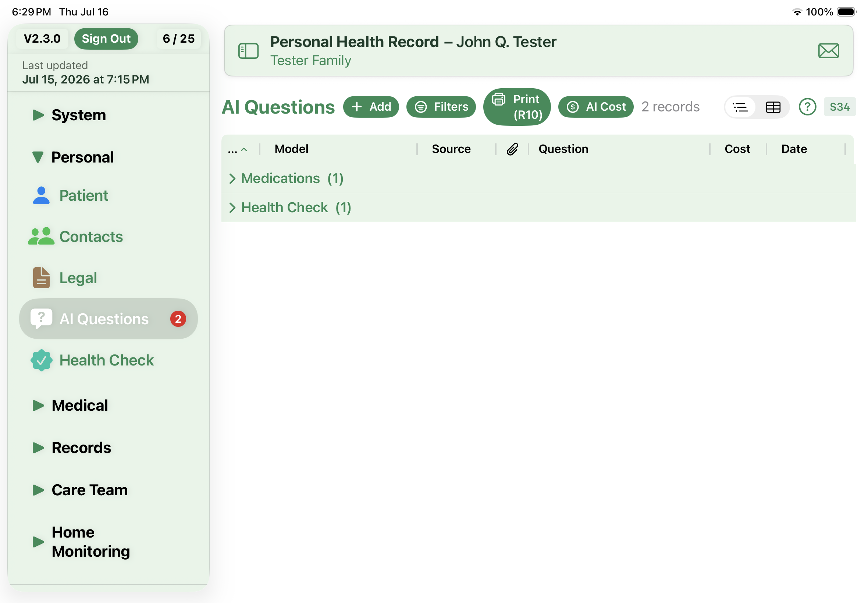Switch to table grid view
Viewport: 868px width, 603px height.
click(772, 107)
